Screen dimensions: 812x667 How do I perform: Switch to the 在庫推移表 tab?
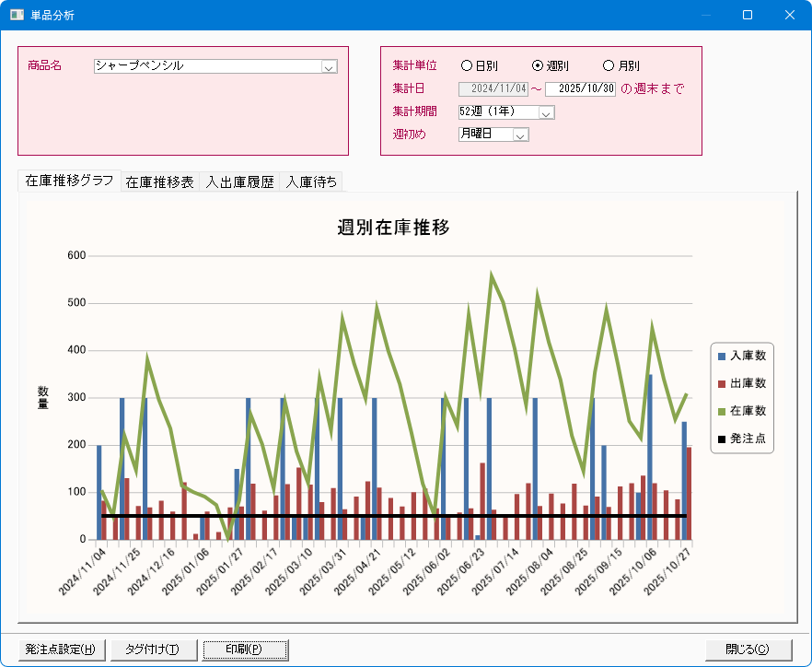[159, 182]
